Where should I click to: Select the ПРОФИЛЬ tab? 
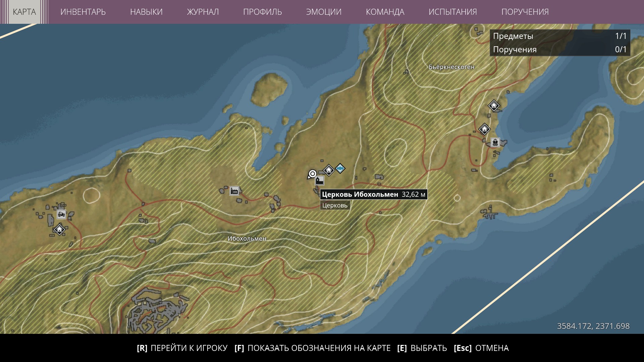pos(262,12)
